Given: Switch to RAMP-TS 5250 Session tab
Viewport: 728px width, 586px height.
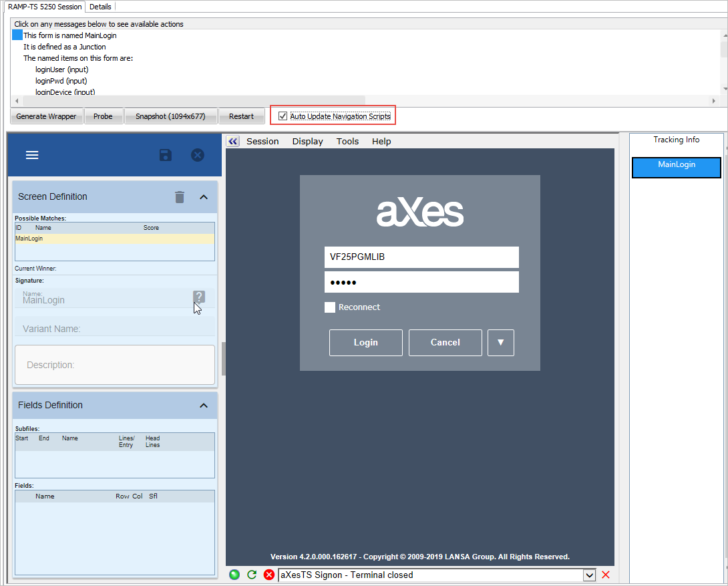Looking at the screenshot, I should [45, 7].
